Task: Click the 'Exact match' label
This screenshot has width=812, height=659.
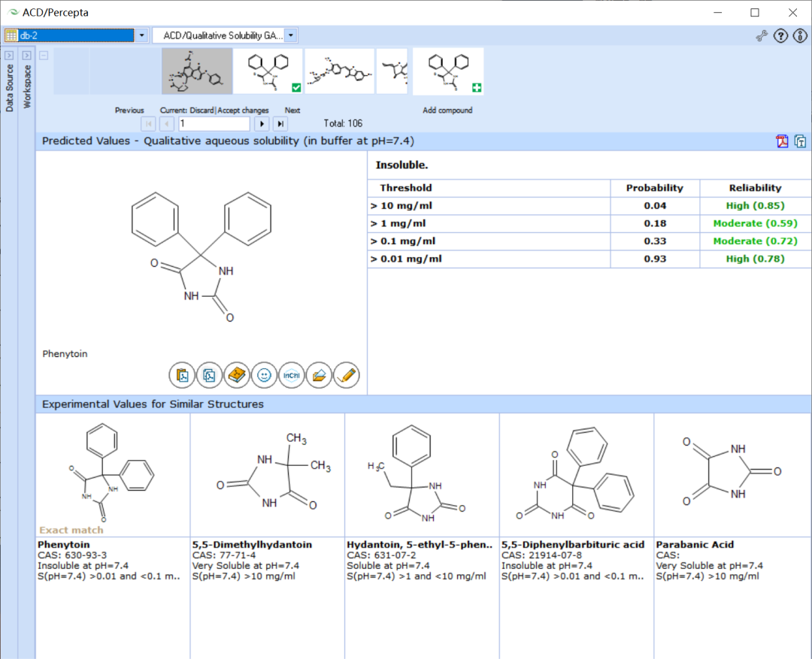Action: tap(71, 530)
